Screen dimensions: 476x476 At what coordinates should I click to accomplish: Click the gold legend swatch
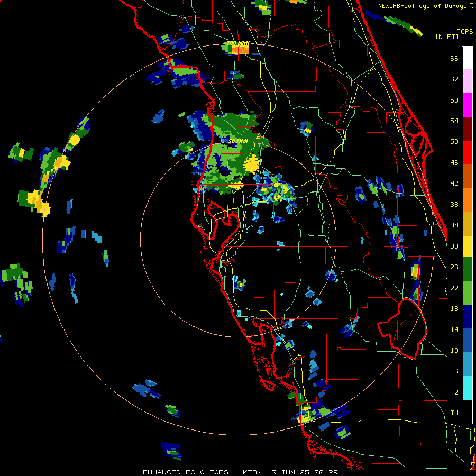coord(467,224)
